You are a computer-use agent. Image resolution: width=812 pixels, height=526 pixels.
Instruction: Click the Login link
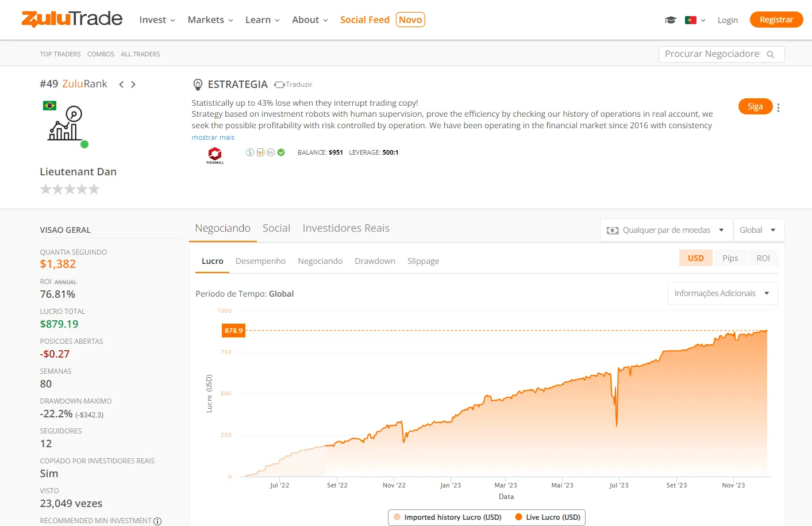point(728,20)
